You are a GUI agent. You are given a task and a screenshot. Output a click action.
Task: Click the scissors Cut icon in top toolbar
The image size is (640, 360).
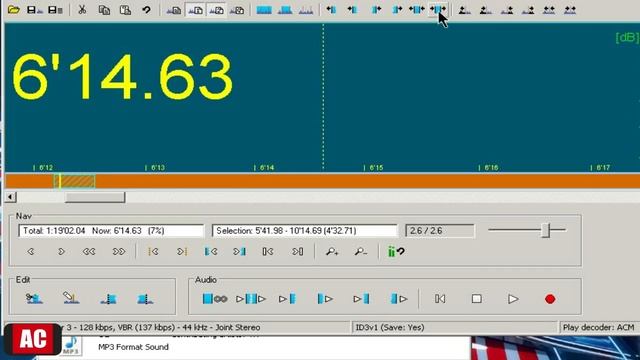click(x=82, y=9)
